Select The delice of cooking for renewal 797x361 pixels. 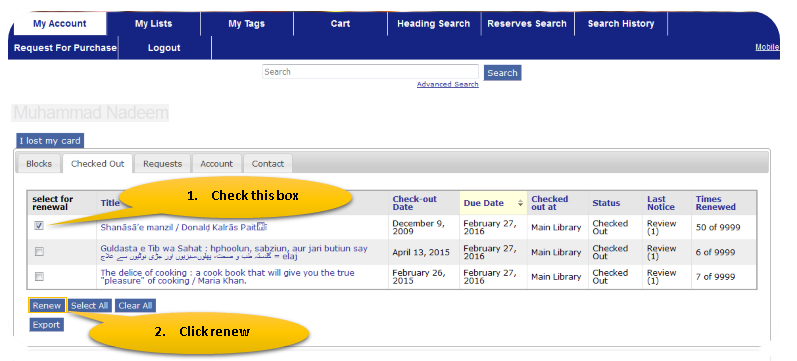(39, 277)
